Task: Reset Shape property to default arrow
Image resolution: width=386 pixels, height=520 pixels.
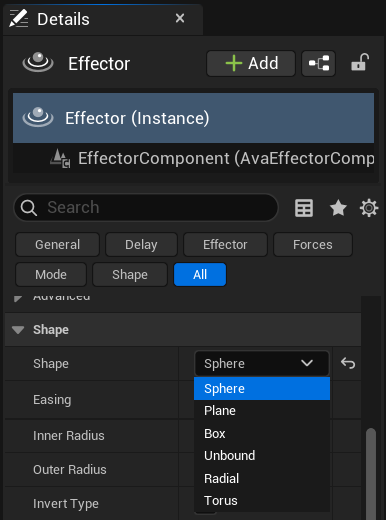Action: click(x=348, y=363)
